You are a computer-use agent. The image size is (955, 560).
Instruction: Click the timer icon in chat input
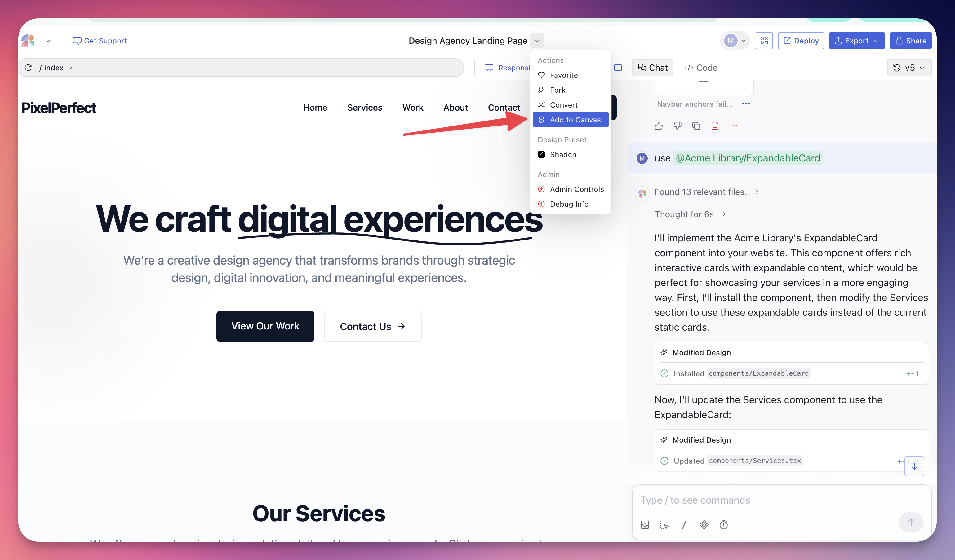coord(723,524)
